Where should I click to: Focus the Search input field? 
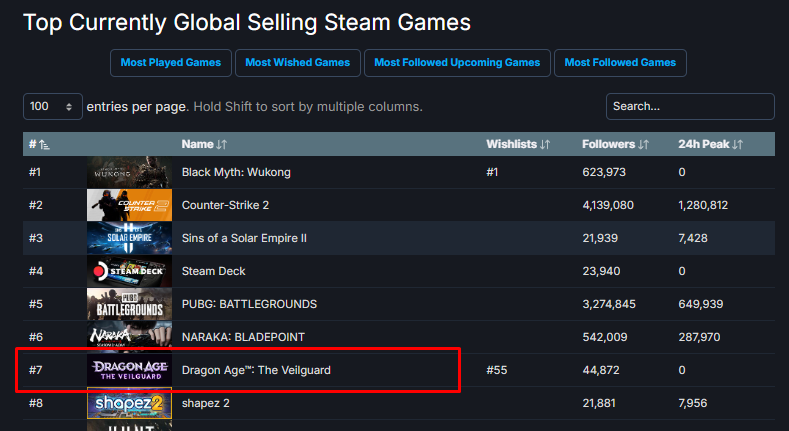(x=690, y=106)
